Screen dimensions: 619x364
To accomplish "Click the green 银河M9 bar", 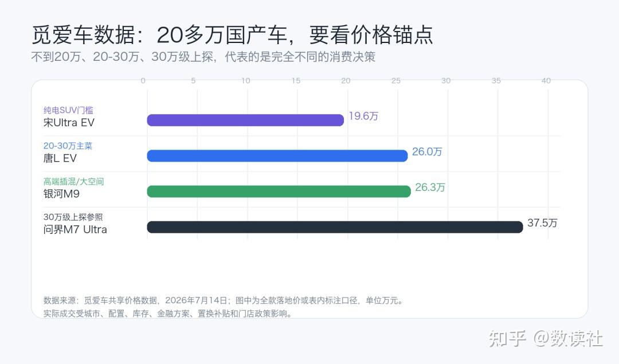I will [x=279, y=191].
